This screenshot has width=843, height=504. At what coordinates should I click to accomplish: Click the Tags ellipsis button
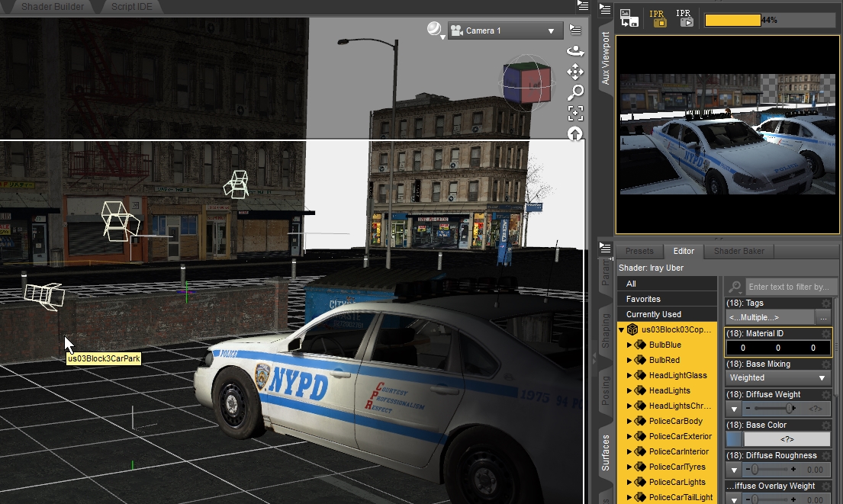(x=823, y=317)
